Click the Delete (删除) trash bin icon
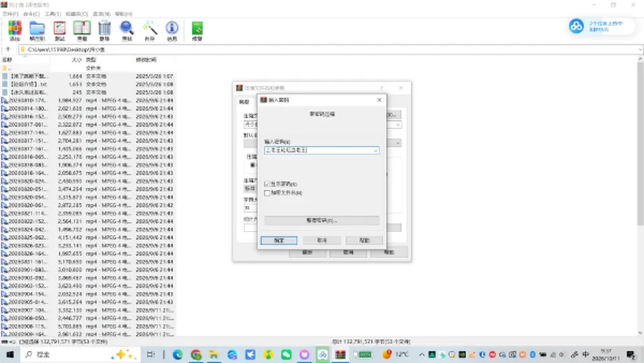Image resolution: width=644 pixels, height=363 pixels. click(x=105, y=31)
